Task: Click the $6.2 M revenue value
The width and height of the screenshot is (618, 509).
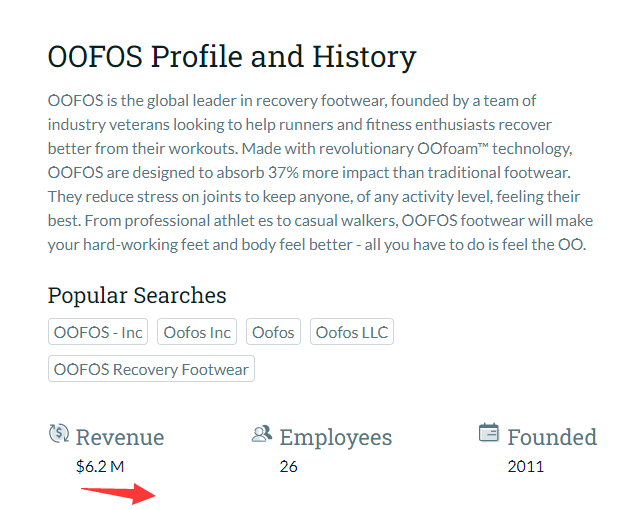Action: (101, 465)
